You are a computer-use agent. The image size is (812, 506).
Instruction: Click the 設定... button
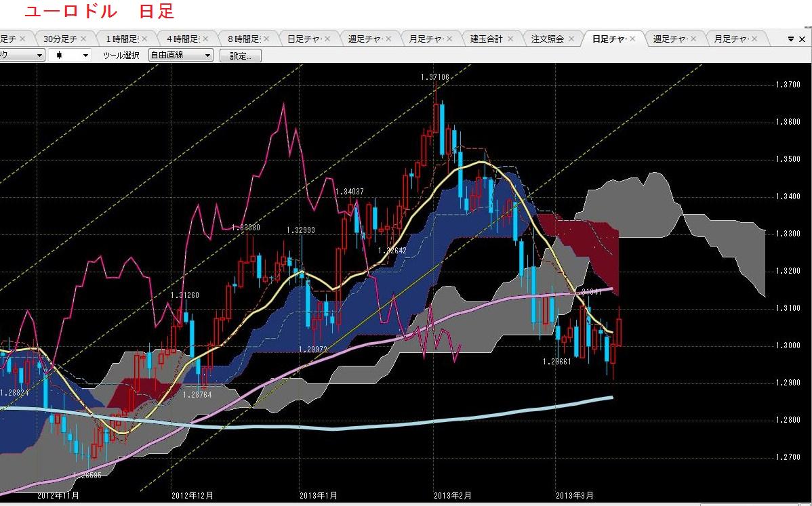pyautogui.click(x=241, y=56)
